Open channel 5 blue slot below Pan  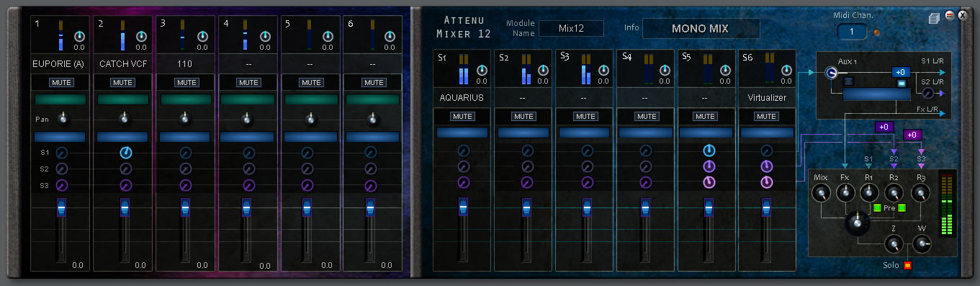pyautogui.click(x=310, y=136)
